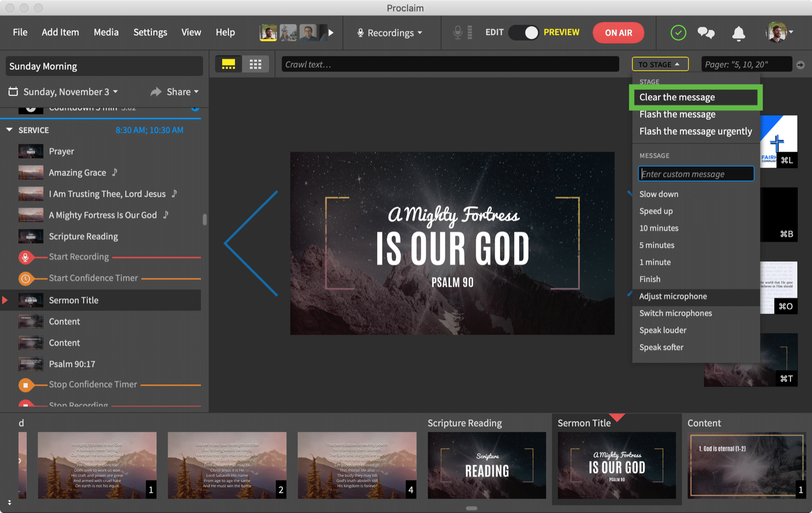This screenshot has width=812, height=513.
Task: Click the Crawl text input field
Action: pyautogui.click(x=450, y=64)
